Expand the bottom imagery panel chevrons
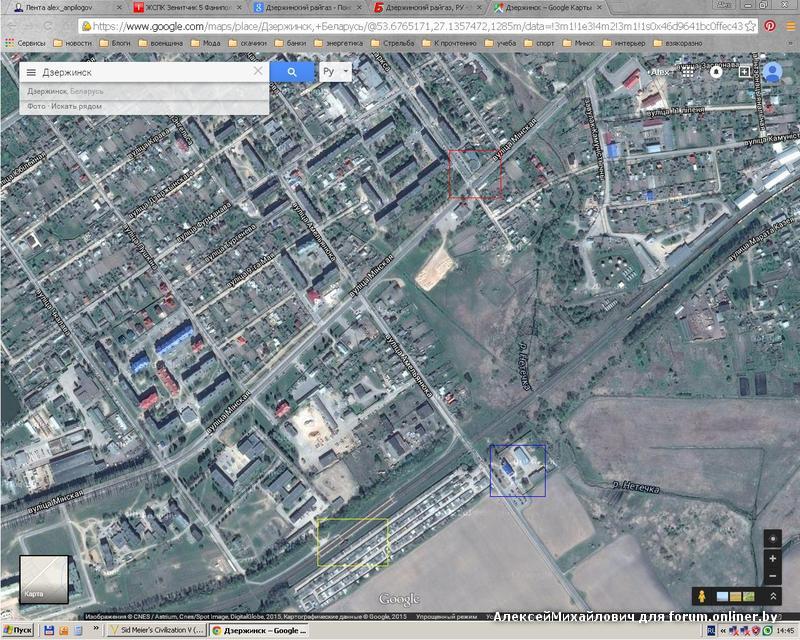The height and width of the screenshot is (640, 800). [773, 596]
